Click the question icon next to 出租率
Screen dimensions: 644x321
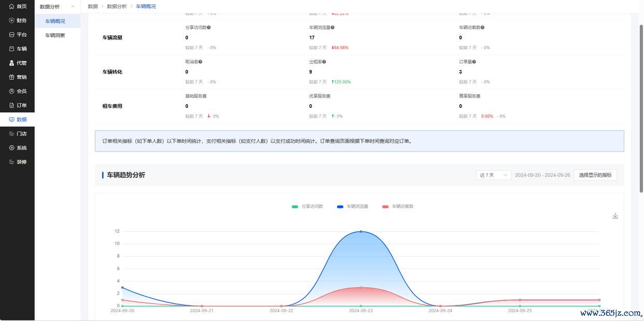tap(324, 62)
